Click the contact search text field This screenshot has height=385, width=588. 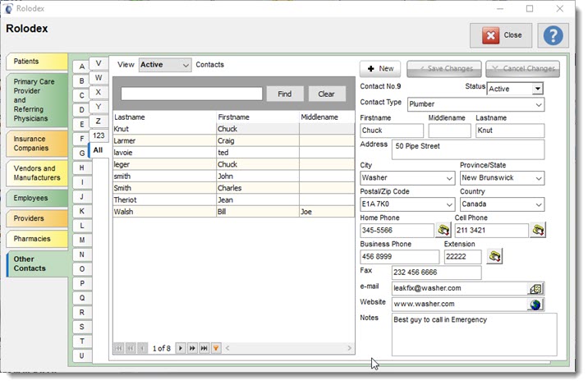[x=191, y=94]
